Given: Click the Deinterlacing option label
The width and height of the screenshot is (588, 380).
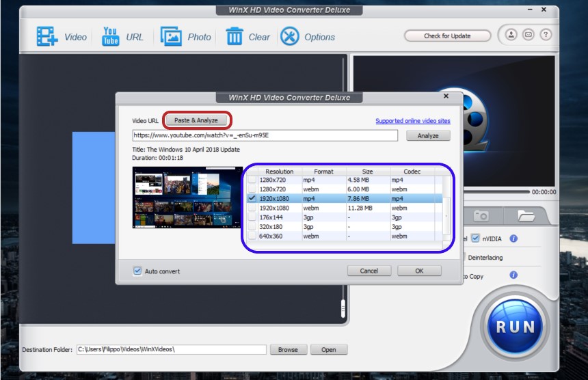Looking at the screenshot, I should (485, 258).
